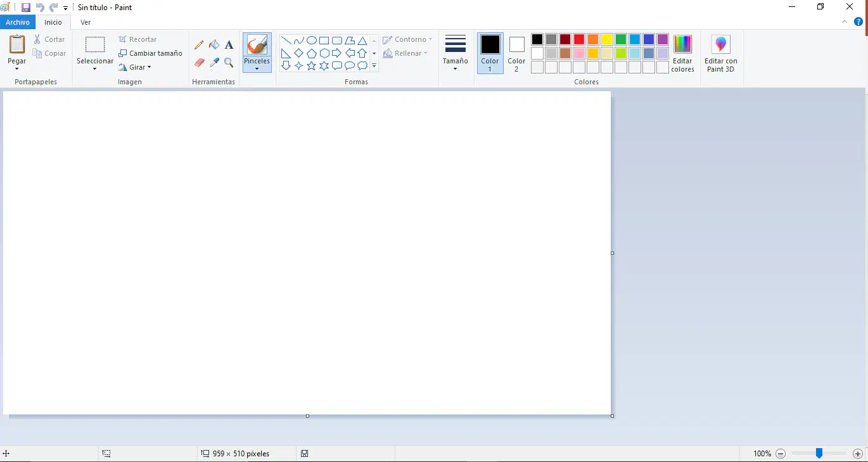The height and width of the screenshot is (462, 868).
Task: Choose the Six-point star shape
Action: click(x=324, y=66)
